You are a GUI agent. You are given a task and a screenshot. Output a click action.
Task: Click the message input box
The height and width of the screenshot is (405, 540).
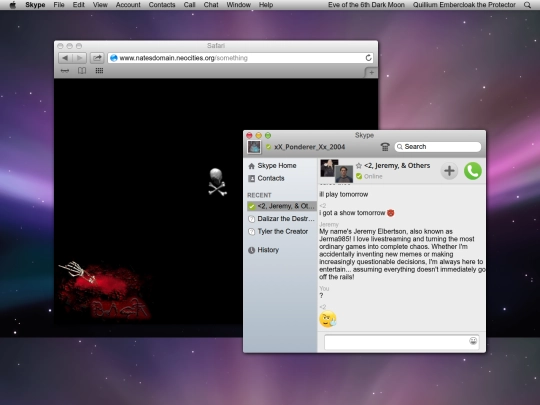click(x=402, y=342)
